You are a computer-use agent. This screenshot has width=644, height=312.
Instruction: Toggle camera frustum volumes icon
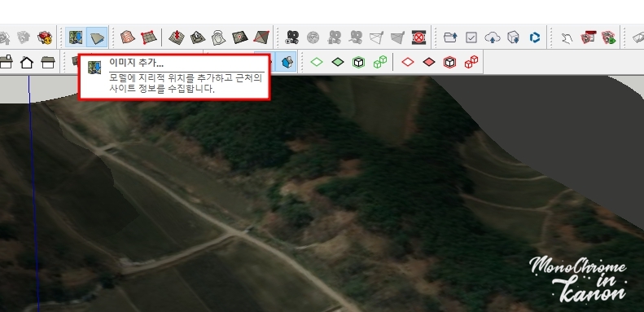397,37
